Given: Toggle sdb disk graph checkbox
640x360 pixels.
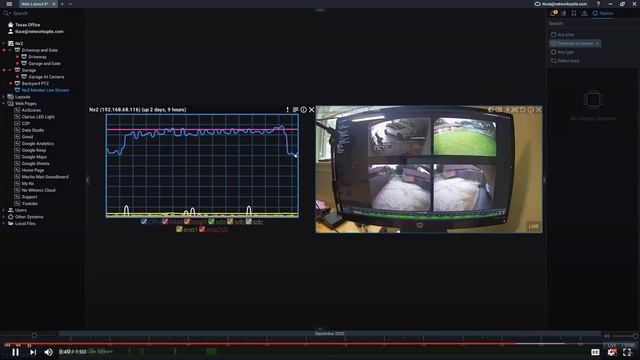Looking at the screenshot, I should [x=230, y=222].
